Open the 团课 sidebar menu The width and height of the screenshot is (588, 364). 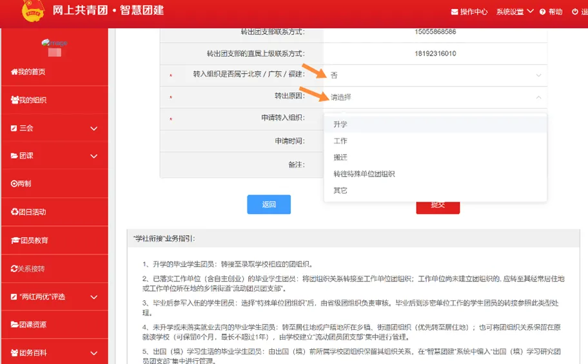[54, 155]
